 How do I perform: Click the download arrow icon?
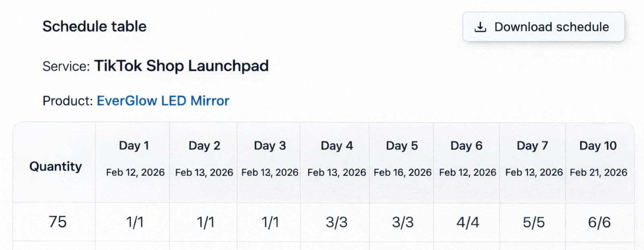click(x=480, y=27)
